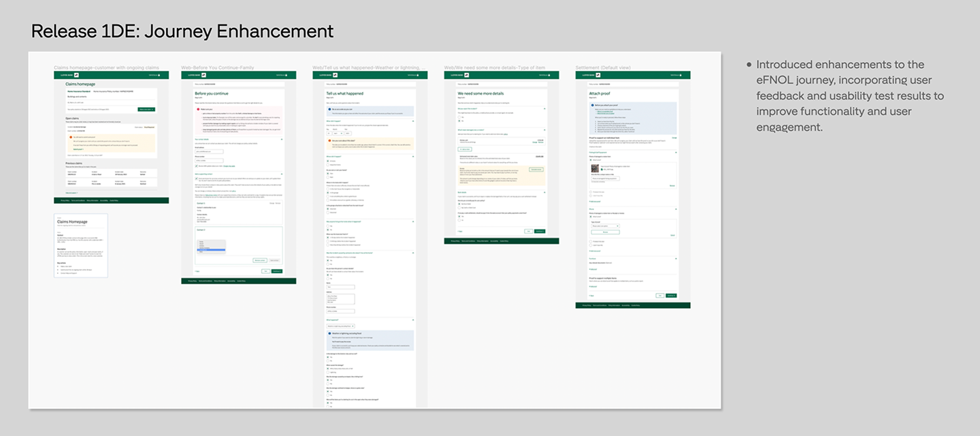The image size is (980, 436).
Task: Click the red warning icon in Before you continue
Action: pyautogui.click(x=197, y=109)
